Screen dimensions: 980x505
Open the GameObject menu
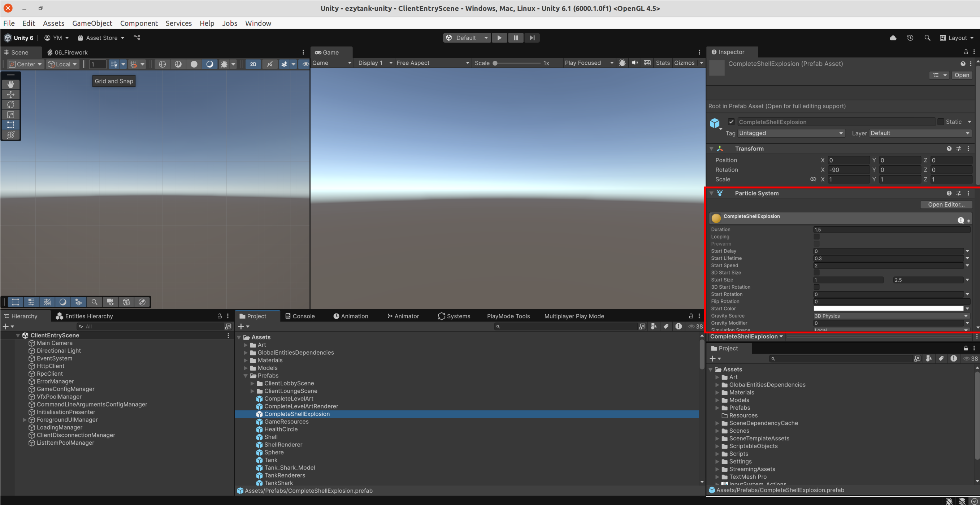tap(92, 23)
